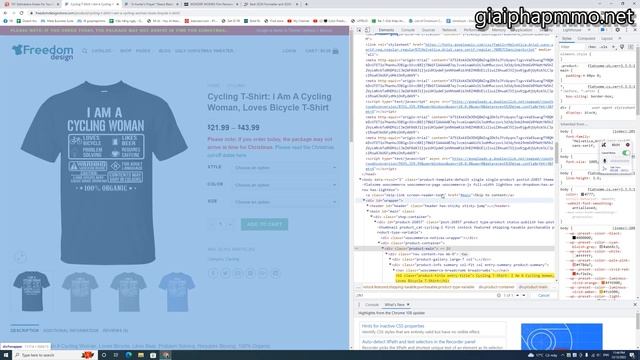Viewport: 640px width, 360px height.
Task: Open the shopping cart icon
Action: click(335, 51)
